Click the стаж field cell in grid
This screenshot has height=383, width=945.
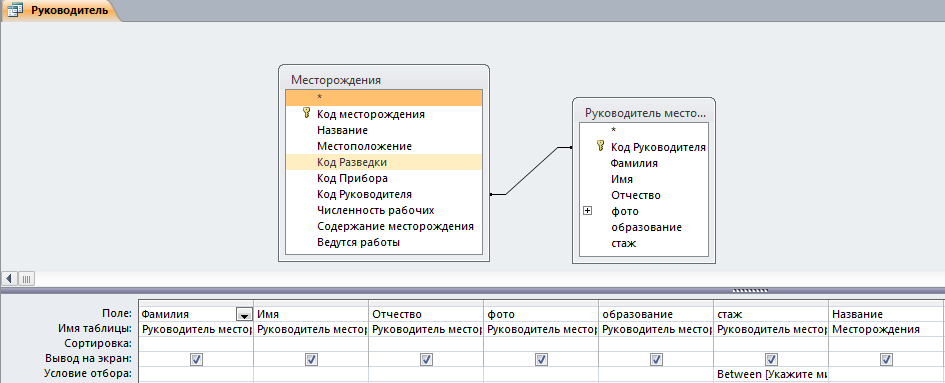[x=771, y=314]
